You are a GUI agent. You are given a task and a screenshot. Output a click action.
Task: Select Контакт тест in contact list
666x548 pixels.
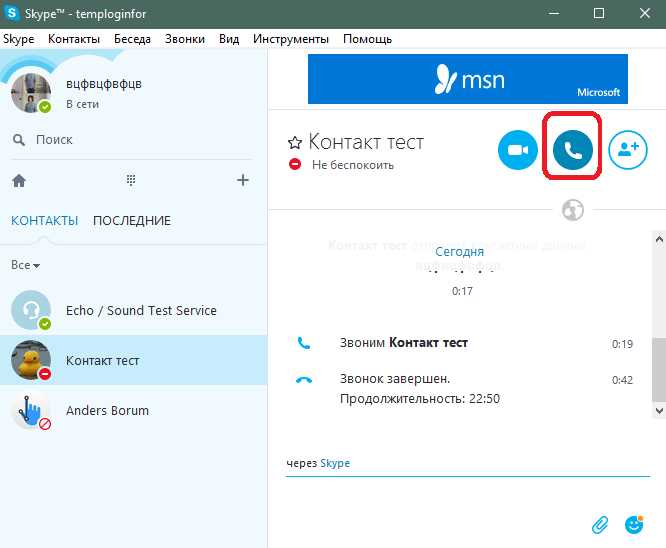[133, 360]
